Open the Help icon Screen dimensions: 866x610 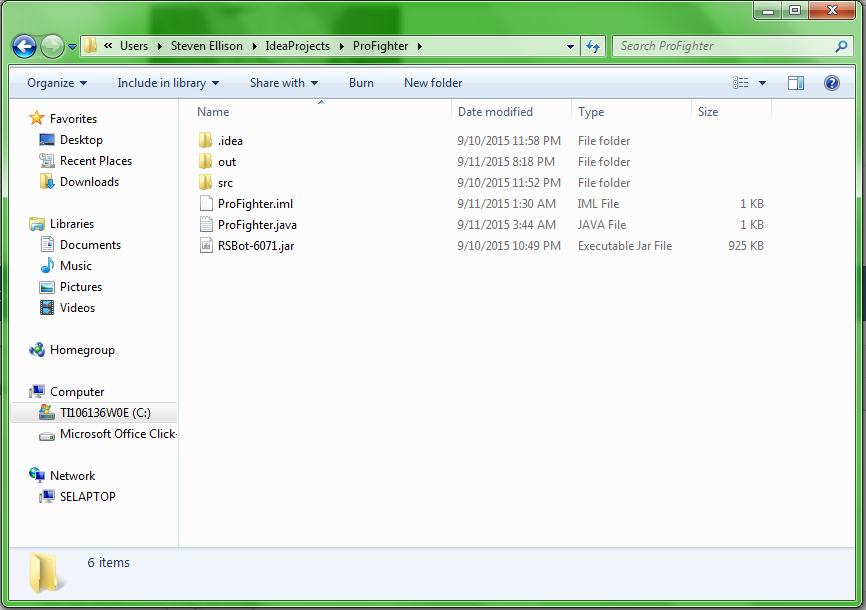[x=832, y=83]
